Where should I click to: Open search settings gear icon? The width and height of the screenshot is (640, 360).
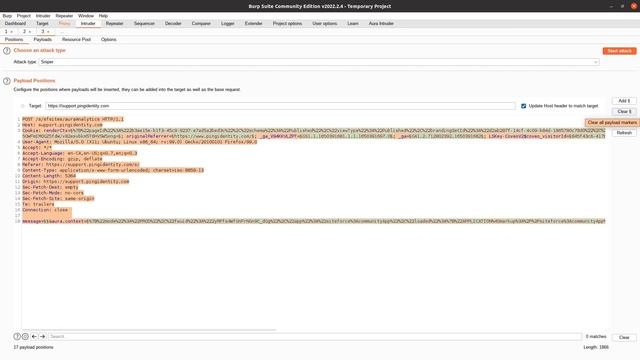click(25, 337)
